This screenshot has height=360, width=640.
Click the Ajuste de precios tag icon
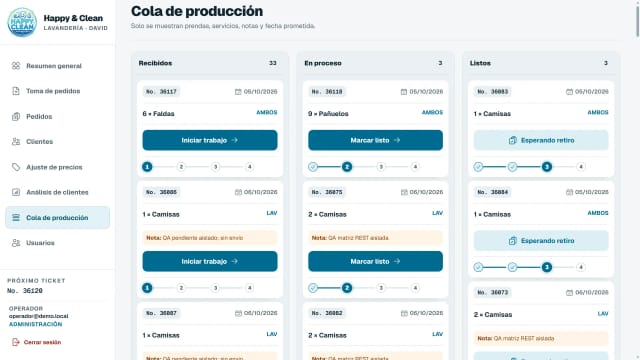tap(16, 167)
